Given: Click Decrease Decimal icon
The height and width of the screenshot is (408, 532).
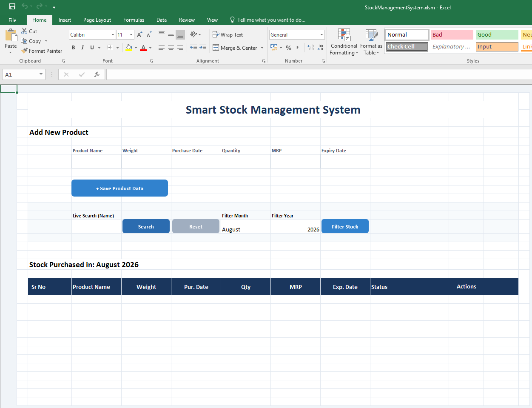Looking at the screenshot, I should (320, 48).
